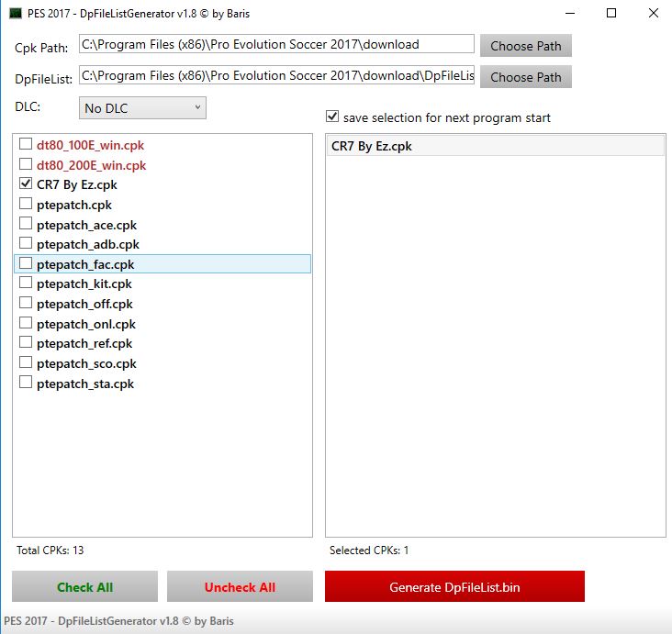The width and height of the screenshot is (672, 634).
Task: Close the DpFileListGenerator window
Action: pos(653,13)
